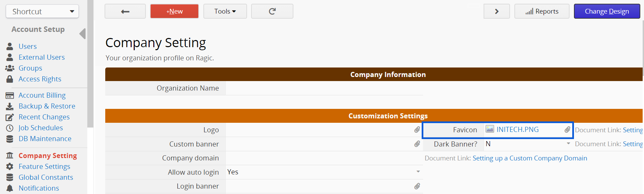Open Users in sidebar
The height and width of the screenshot is (194, 644).
[27, 46]
